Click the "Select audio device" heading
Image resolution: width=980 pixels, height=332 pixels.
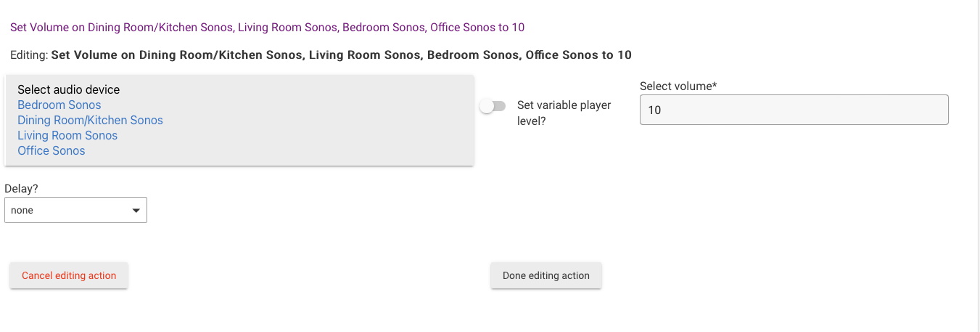[x=68, y=90]
